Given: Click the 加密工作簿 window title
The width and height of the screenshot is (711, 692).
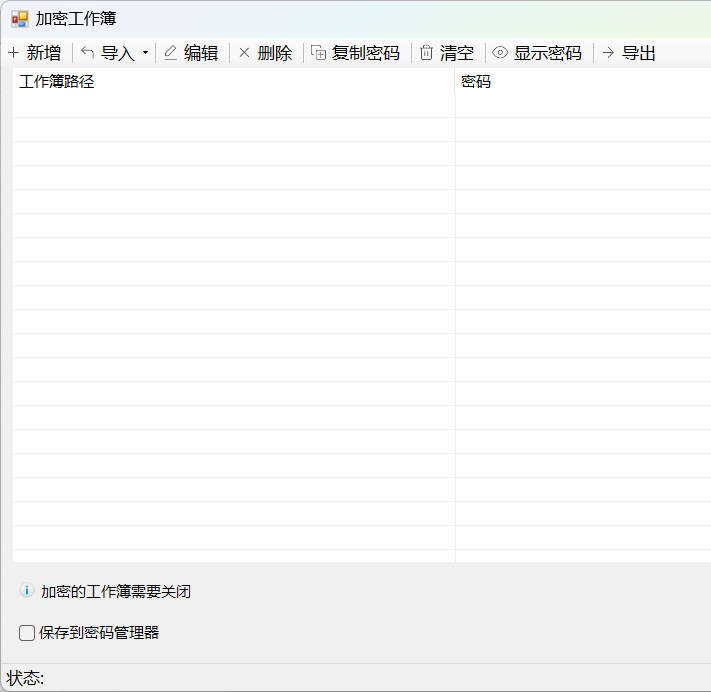Looking at the screenshot, I should point(76,19).
